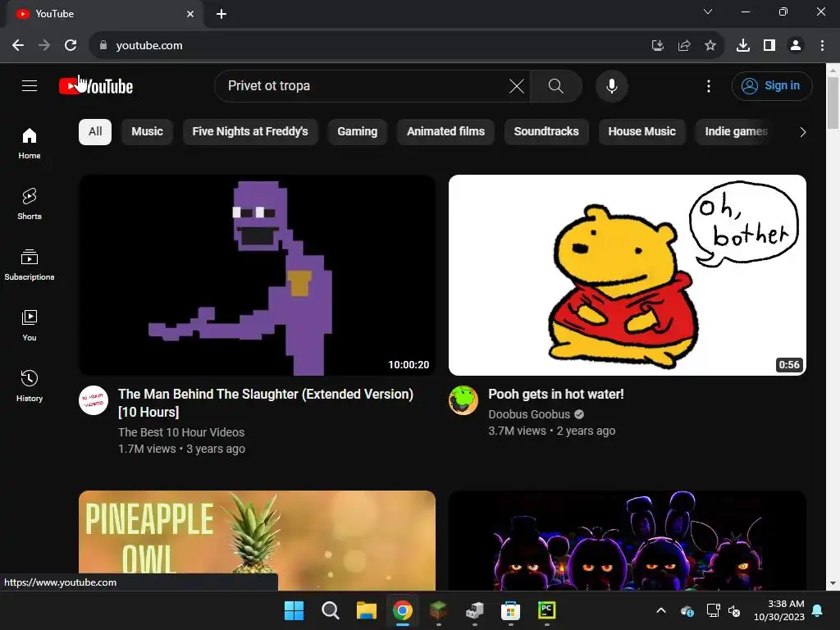Show more filter chips with arrow
The image size is (840, 630).
pos(802,132)
